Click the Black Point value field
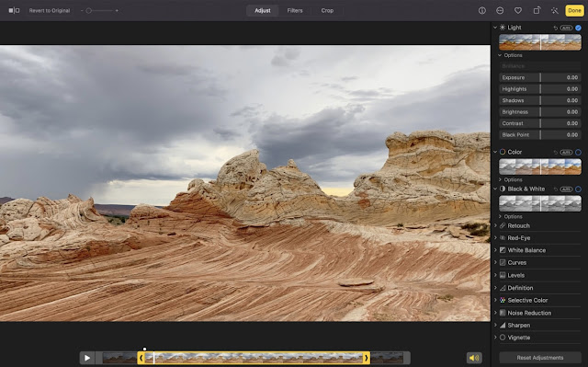Screen dimensions: 588x367 point(572,134)
